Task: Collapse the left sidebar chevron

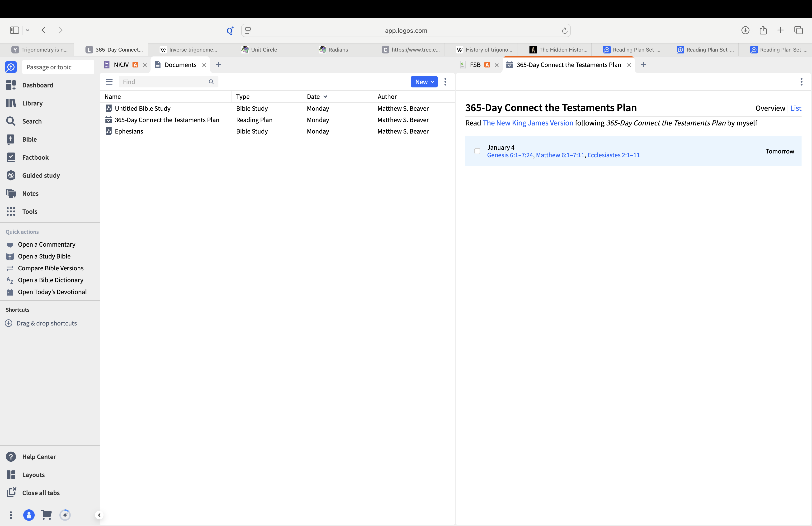Action: coord(99,515)
